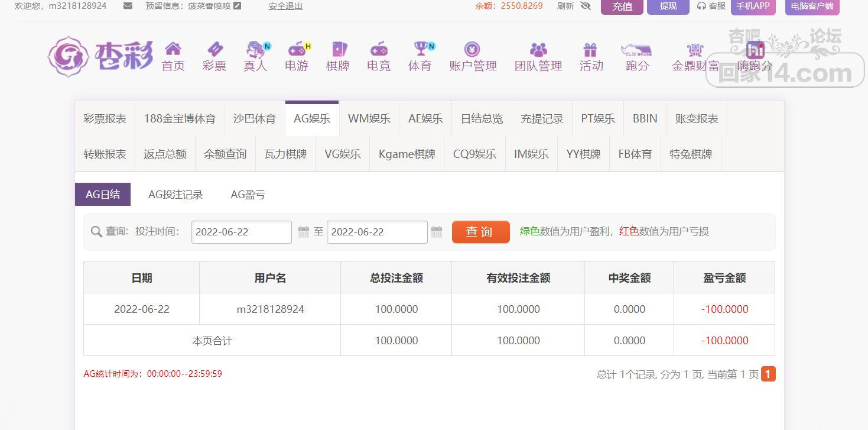Click the start date input field

241,232
